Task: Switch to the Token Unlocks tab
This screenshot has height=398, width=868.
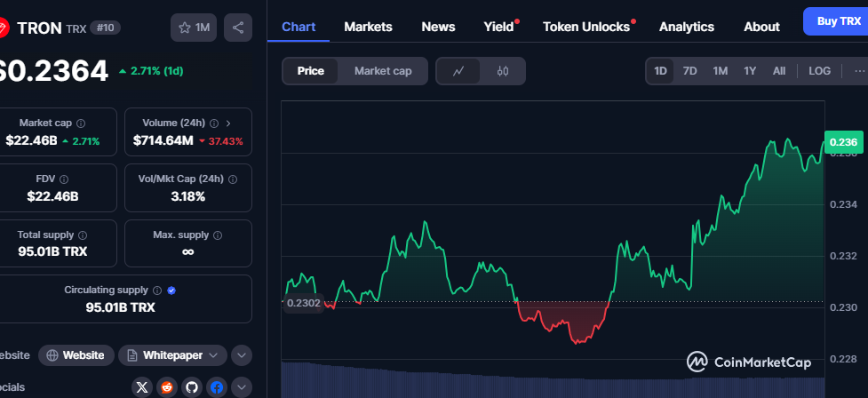Action: [586, 27]
